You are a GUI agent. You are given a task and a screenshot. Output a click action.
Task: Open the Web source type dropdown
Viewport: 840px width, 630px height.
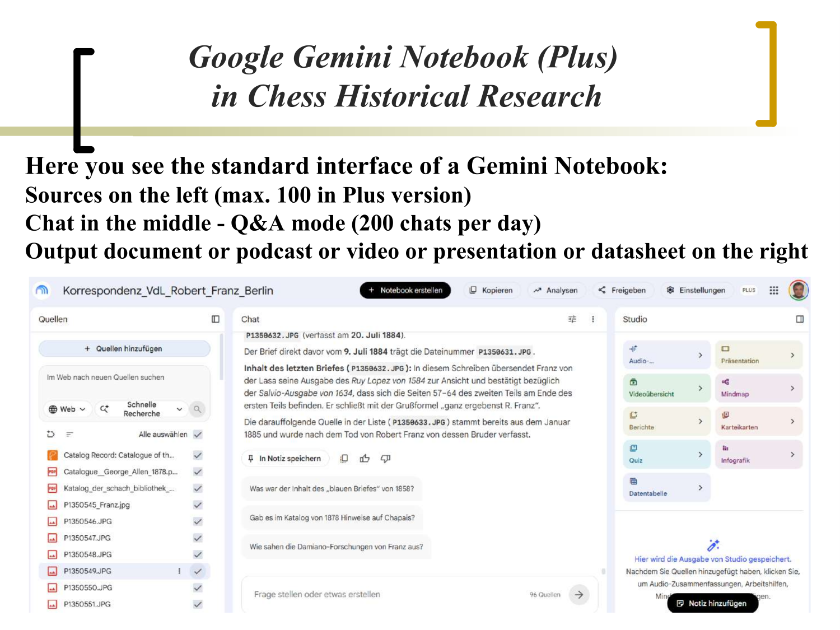67,409
